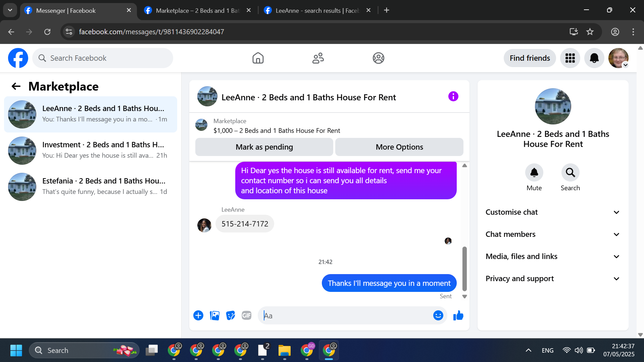
Task: Open the browser tab search dropdown
Action: tap(10, 10)
